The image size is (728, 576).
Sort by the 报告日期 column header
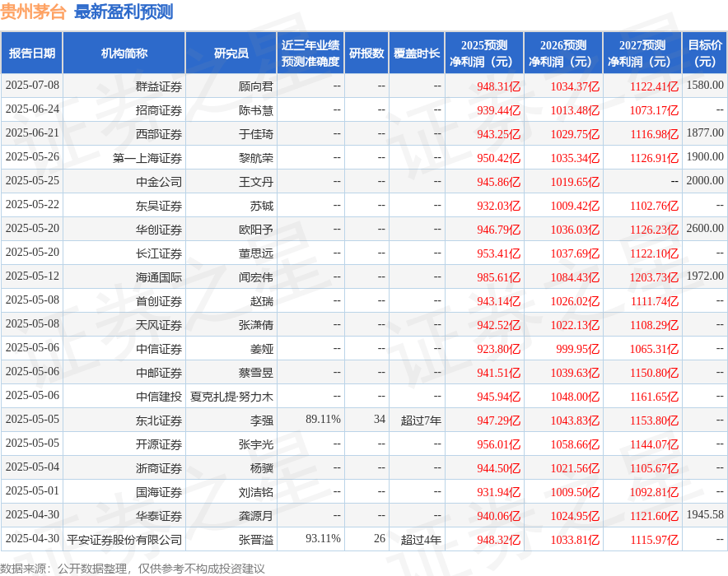(x=32, y=52)
